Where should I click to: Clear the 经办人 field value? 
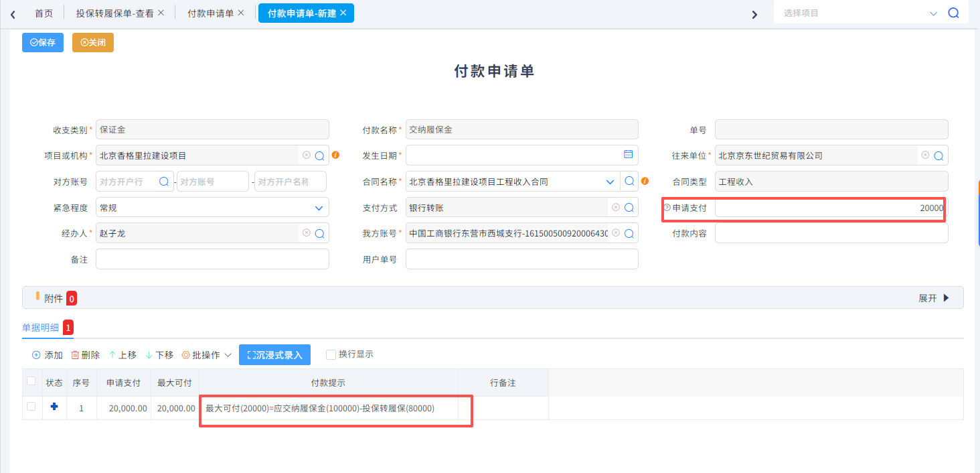[x=307, y=232]
